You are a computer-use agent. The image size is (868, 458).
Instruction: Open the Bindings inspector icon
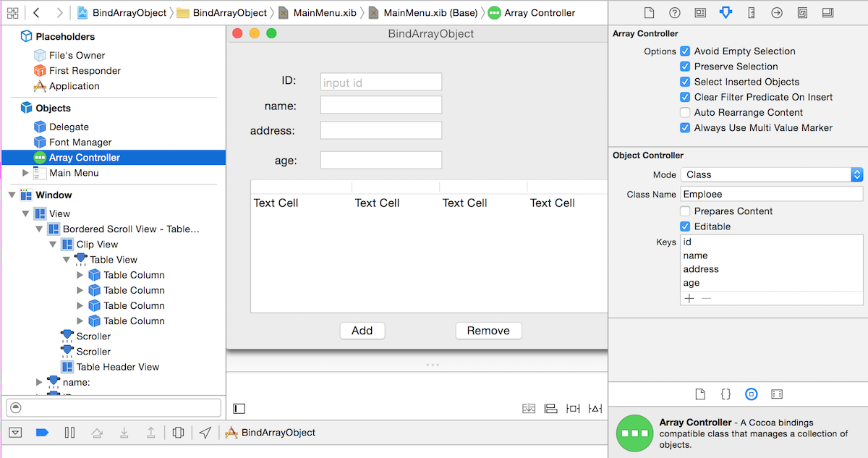point(802,13)
